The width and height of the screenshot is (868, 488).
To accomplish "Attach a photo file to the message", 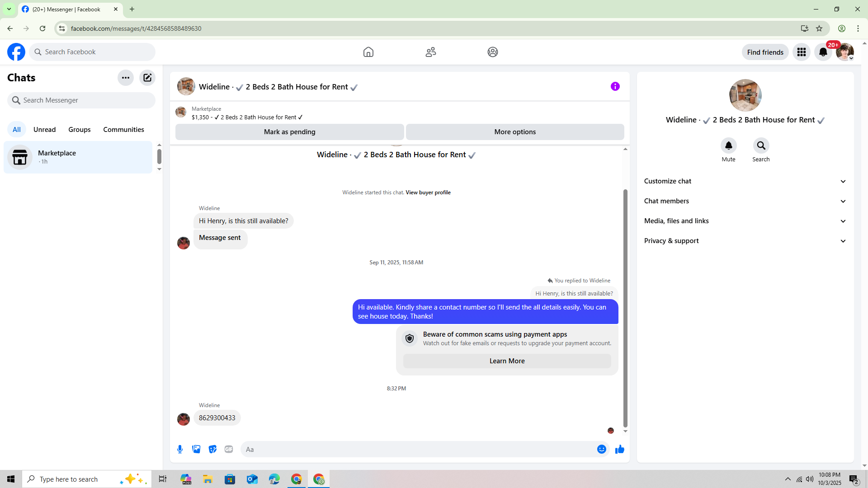I will click(x=196, y=449).
